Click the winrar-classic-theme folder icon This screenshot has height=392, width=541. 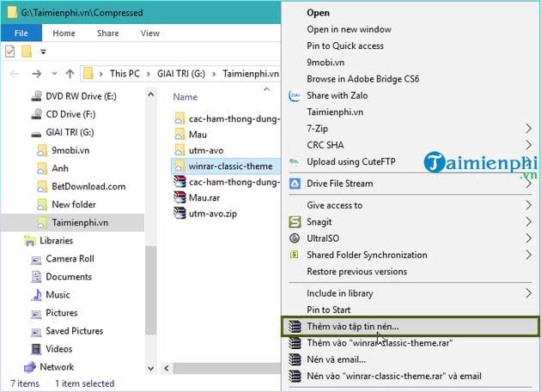(179, 166)
